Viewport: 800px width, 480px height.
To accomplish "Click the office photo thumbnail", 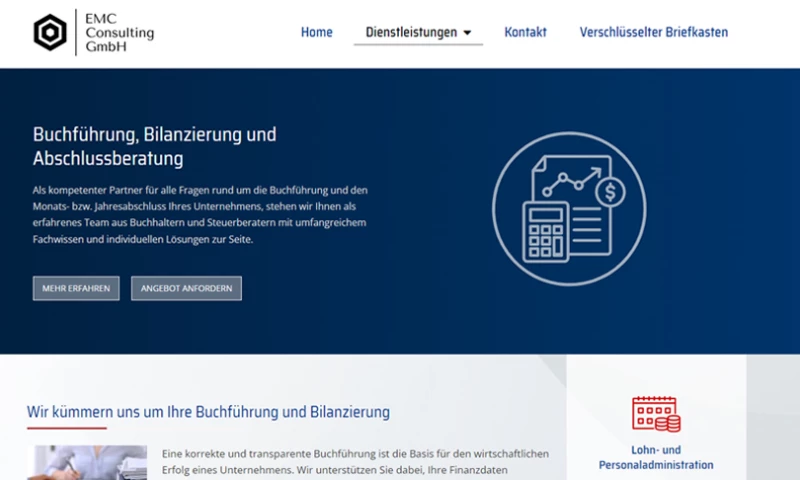I will pyautogui.click(x=87, y=462).
